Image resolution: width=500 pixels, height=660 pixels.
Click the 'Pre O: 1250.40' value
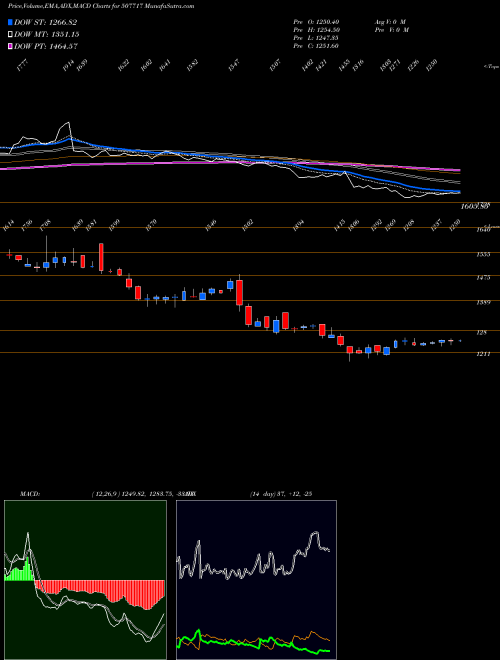point(316,21)
